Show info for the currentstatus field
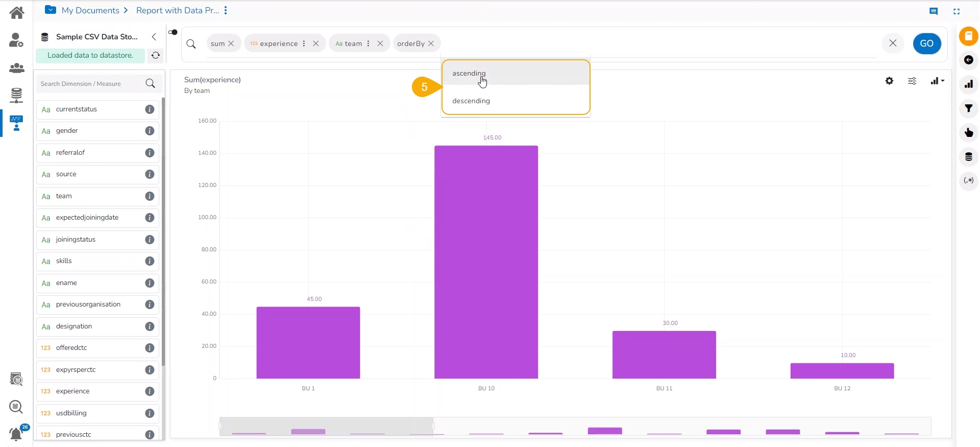The width and height of the screenshot is (980, 447). click(x=150, y=109)
